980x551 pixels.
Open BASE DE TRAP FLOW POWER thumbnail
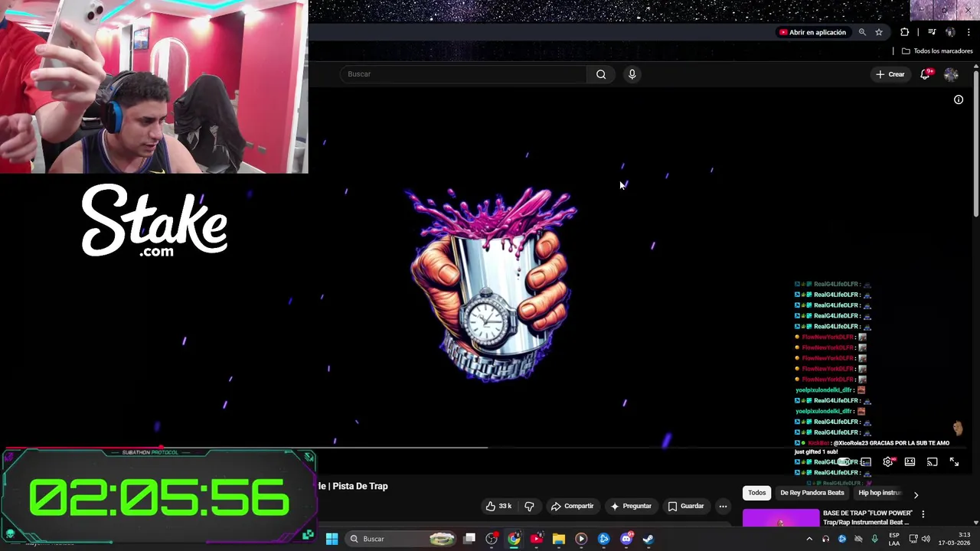tap(780, 518)
